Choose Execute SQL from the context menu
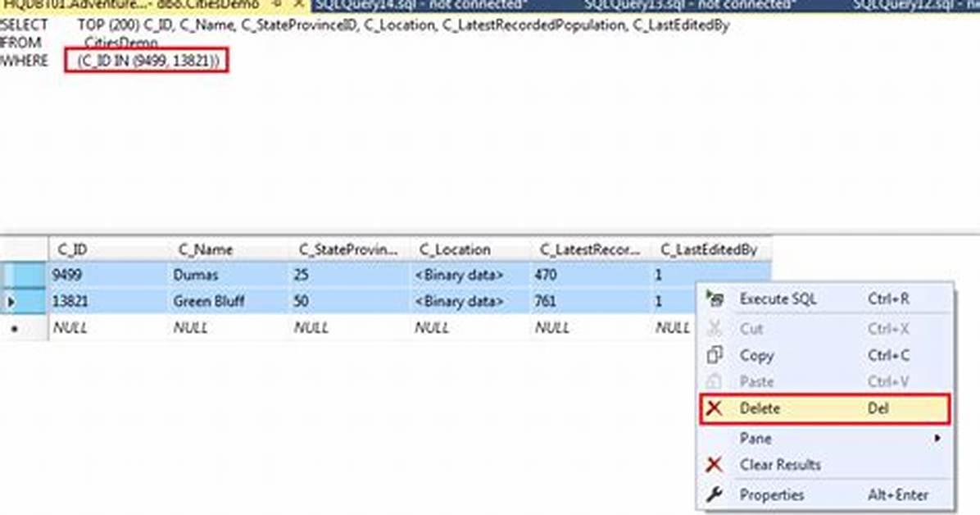 point(825,299)
